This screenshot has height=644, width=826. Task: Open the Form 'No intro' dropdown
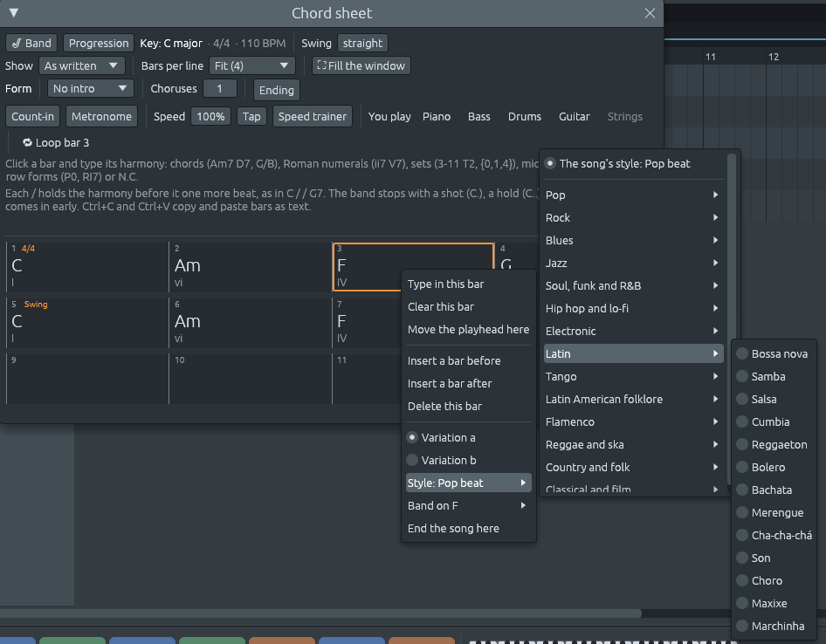pos(90,88)
